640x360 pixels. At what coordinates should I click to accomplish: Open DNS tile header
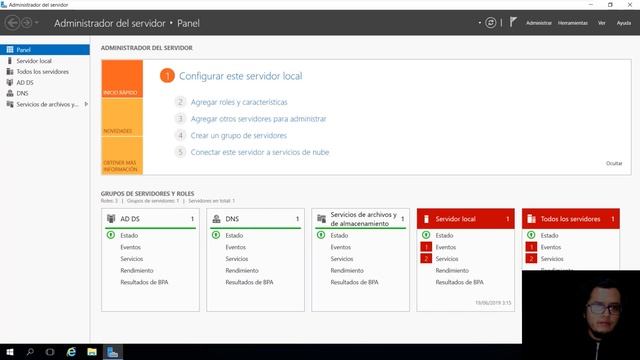pos(256,219)
